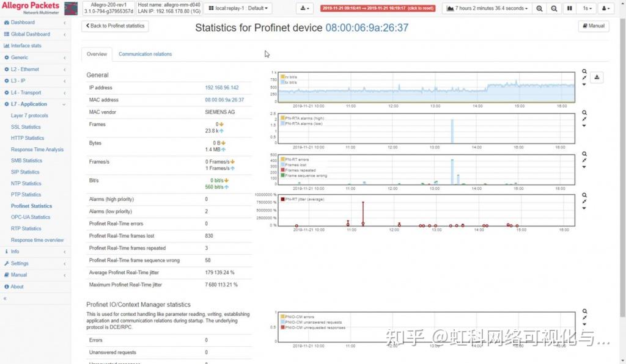Open RTP Statistics page
This screenshot has width=626, height=364.
[x=26, y=229]
